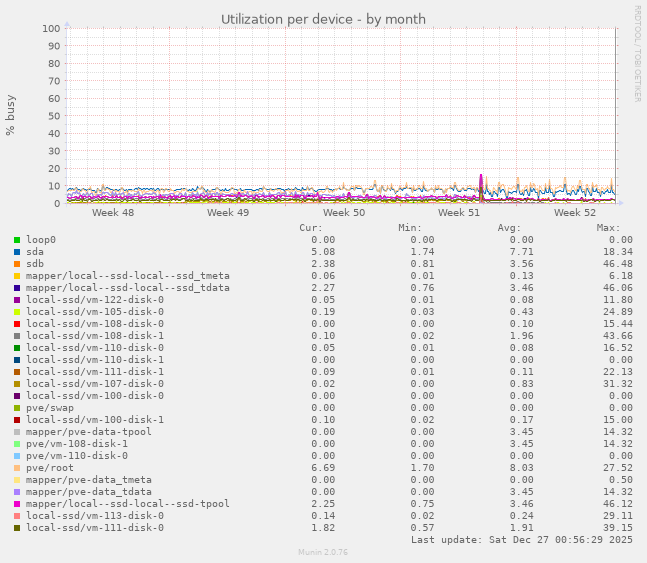Image resolution: width=647 pixels, height=563 pixels.
Task: Click the 'Max:' column header
Action: point(608,228)
